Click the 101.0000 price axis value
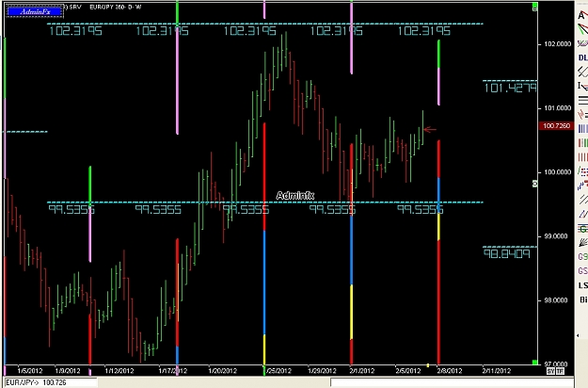This screenshot has width=588, height=388. pos(558,108)
